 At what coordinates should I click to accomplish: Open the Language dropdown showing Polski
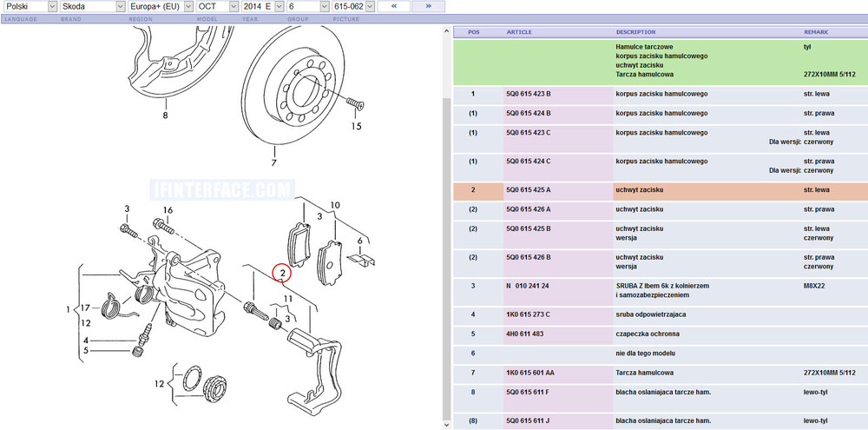click(30, 6)
